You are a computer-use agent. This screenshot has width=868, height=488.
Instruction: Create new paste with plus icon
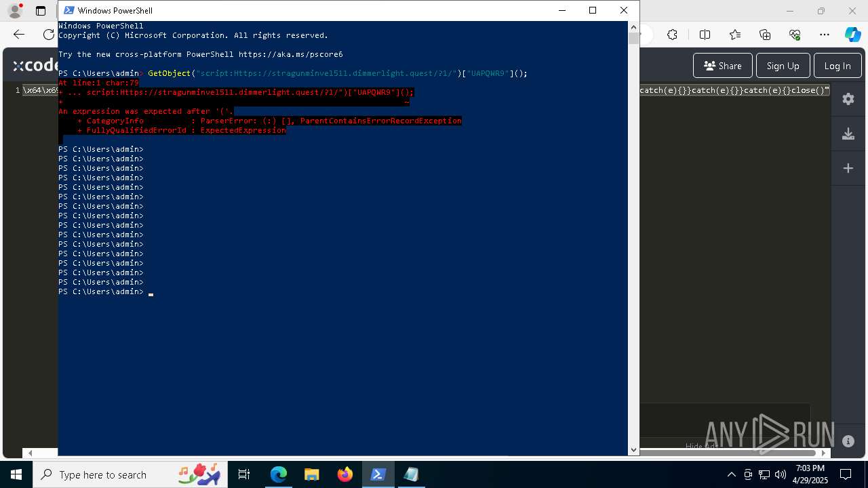click(x=848, y=168)
